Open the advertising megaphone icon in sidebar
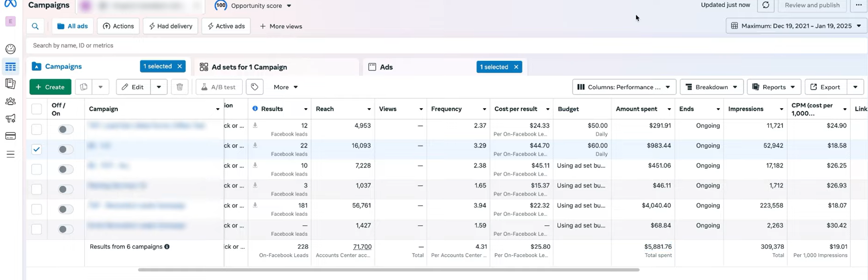868x280 pixels. click(x=10, y=119)
